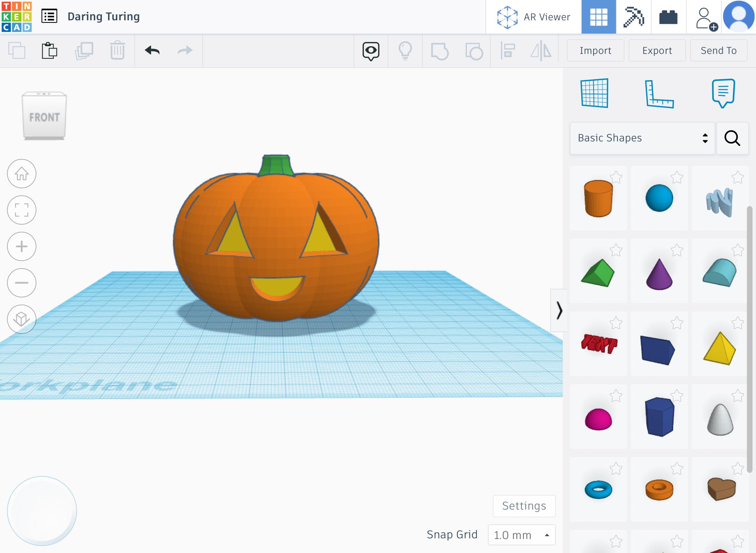Toggle show all hidden objects lightbulb
This screenshot has width=756, height=553.
[x=405, y=50]
